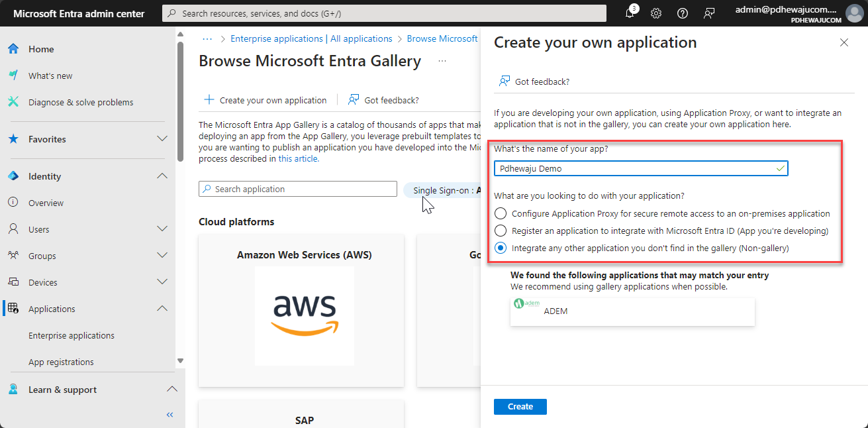Open App registrations in the sidebar
This screenshot has width=868, height=428.
(x=61, y=362)
